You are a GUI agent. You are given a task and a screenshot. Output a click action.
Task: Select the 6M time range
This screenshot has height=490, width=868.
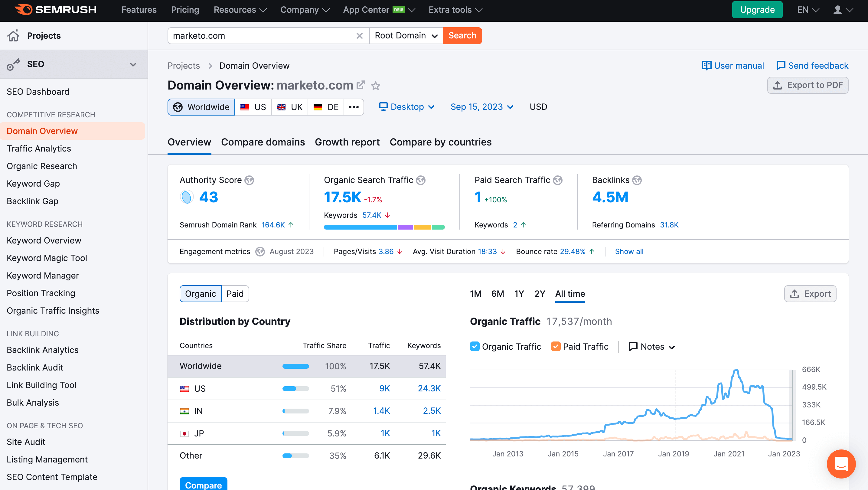(497, 293)
